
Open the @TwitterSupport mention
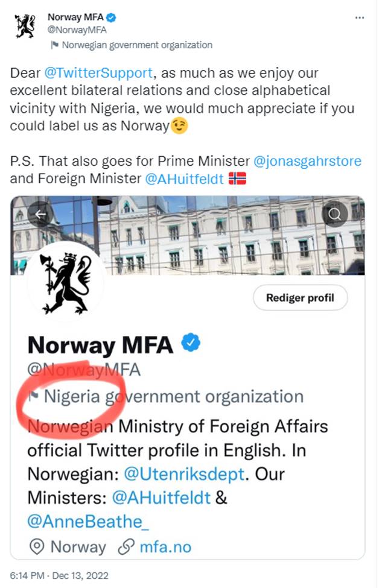[100, 74]
